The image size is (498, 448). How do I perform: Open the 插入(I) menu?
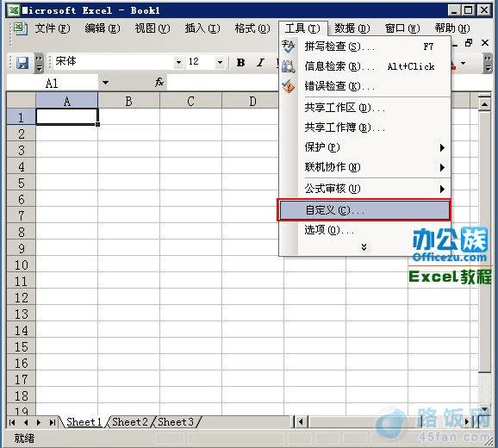point(202,28)
